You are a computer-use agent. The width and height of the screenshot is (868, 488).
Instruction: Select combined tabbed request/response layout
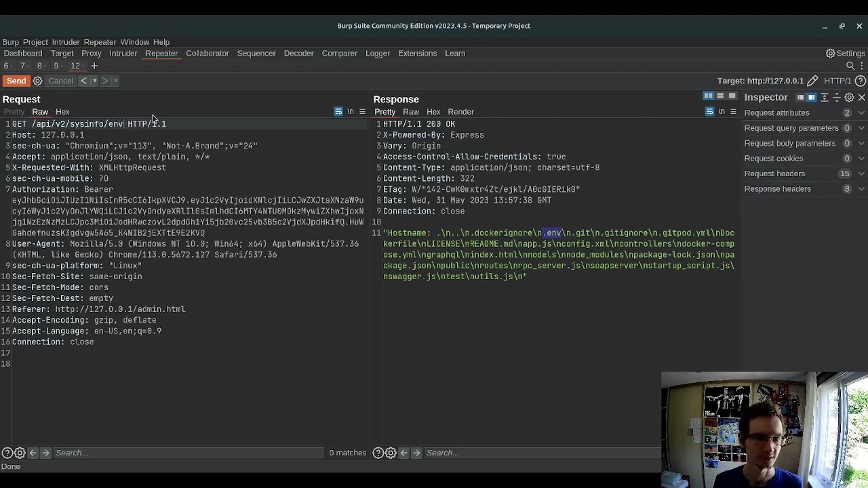[x=732, y=96]
